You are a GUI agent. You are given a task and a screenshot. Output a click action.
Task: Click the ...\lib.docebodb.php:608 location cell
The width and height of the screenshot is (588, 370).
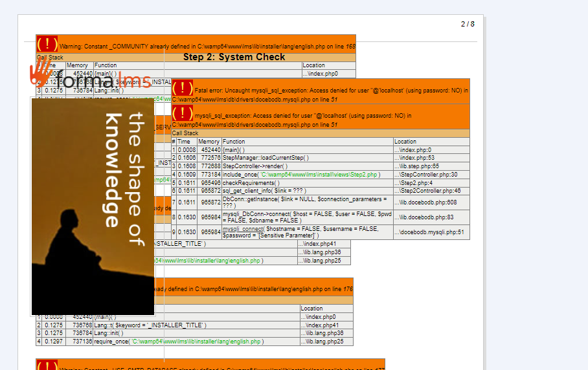(x=430, y=203)
